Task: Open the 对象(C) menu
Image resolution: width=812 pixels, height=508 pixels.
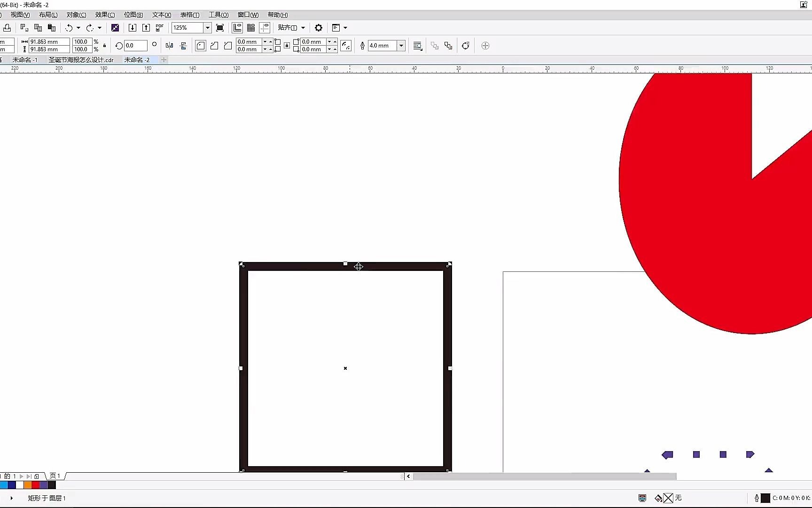Action: point(77,15)
